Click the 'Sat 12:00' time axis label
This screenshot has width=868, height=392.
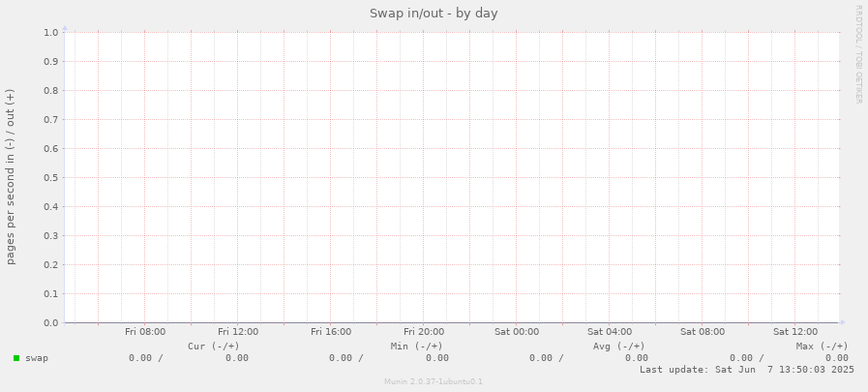click(795, 332)
